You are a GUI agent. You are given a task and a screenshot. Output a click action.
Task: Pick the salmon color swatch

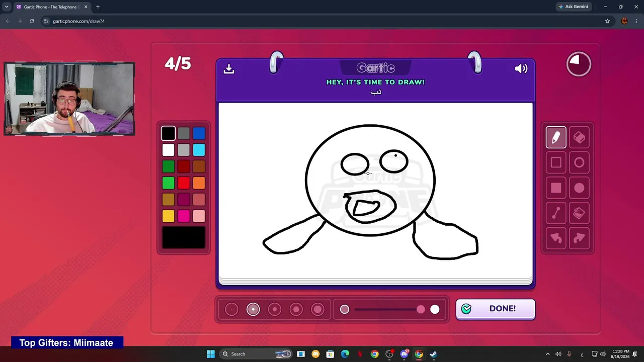click(199, 200)
